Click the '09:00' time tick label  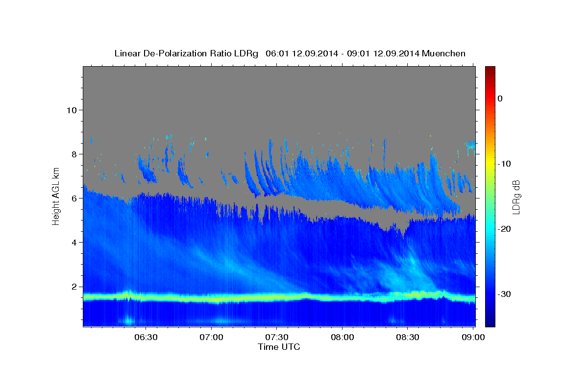[473, 338]
